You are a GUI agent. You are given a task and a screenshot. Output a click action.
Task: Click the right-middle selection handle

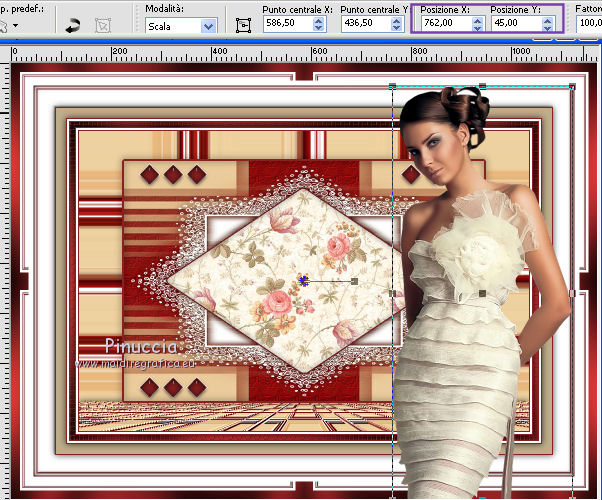coord(573,293)
